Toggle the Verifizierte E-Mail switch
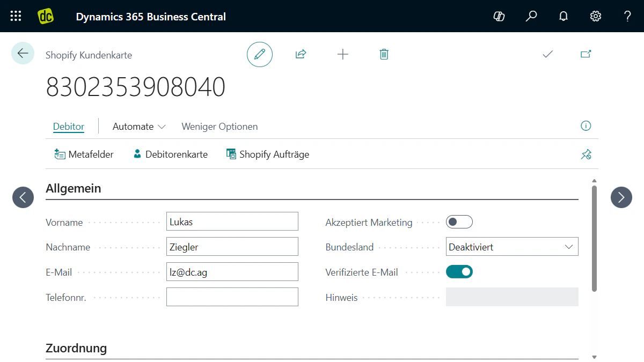The width and height of the screenshot is (644, 362). pos(459,272)
